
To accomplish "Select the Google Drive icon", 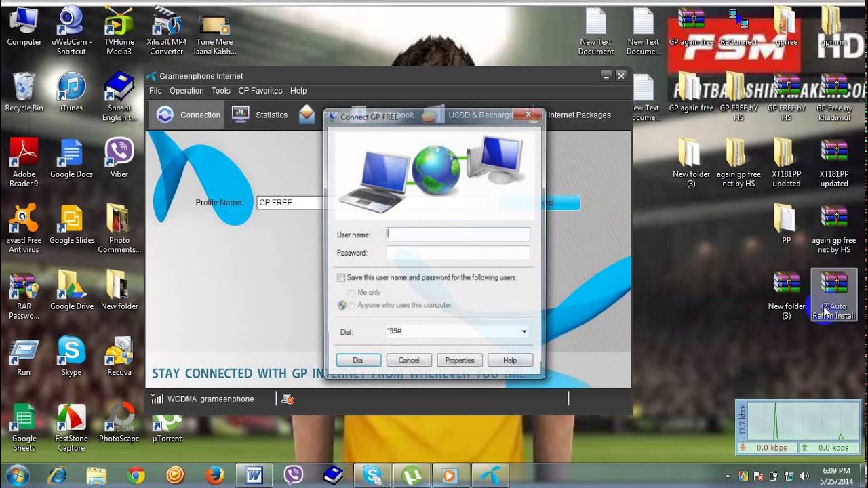I will 72,290.
